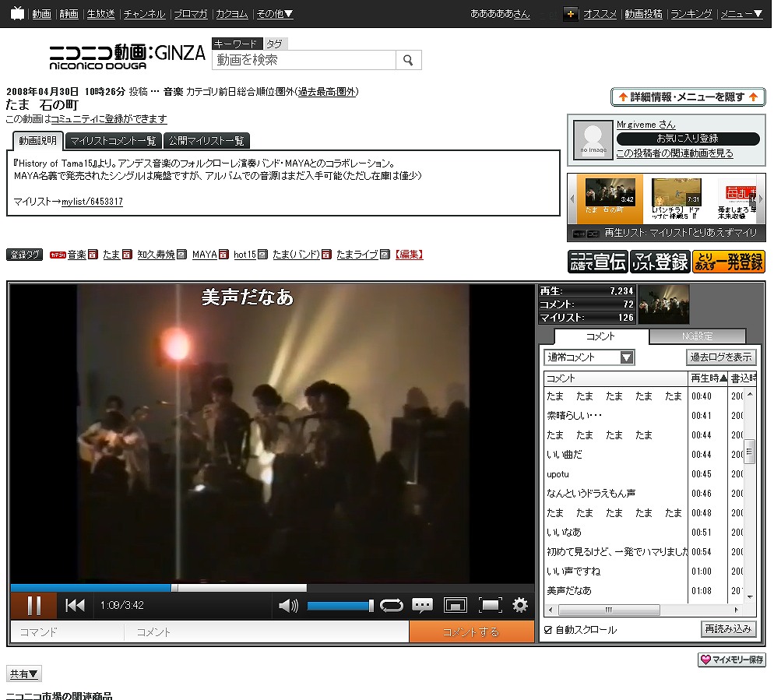
Task: Open tag dictionary icon next to 知久寿焼
Action: pyautogui.click(x=181, y=255)
